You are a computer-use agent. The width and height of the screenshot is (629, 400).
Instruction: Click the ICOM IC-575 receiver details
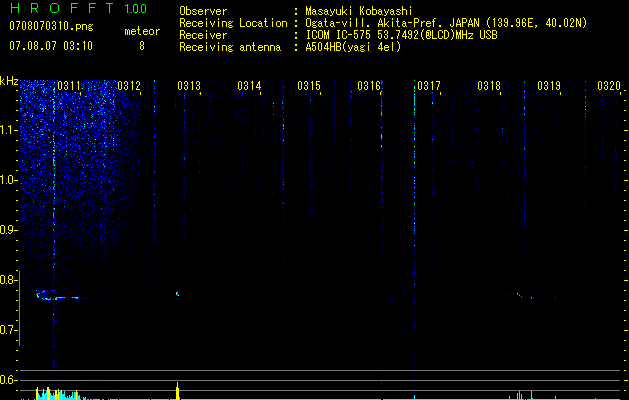click(401, 35)
